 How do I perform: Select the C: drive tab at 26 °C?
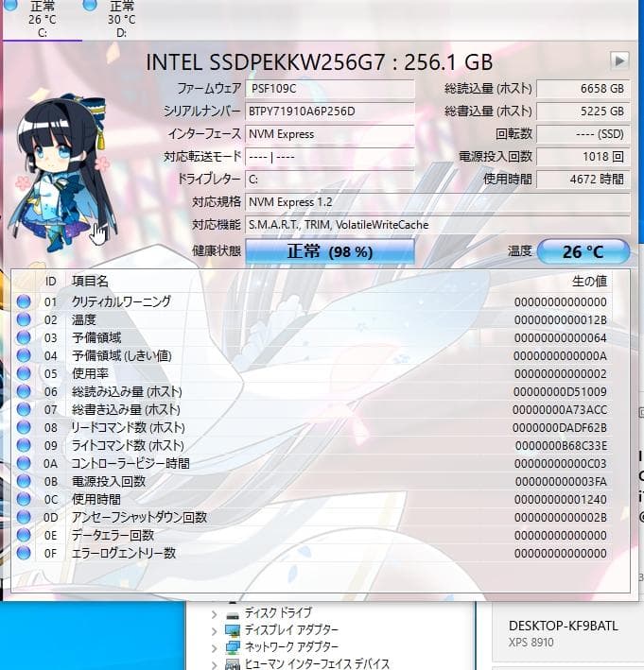(x=42, y=19)
